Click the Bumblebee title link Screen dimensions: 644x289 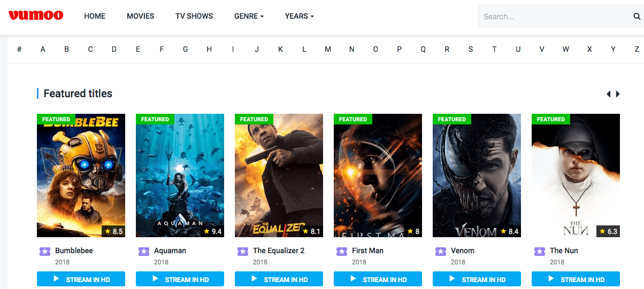74,251
